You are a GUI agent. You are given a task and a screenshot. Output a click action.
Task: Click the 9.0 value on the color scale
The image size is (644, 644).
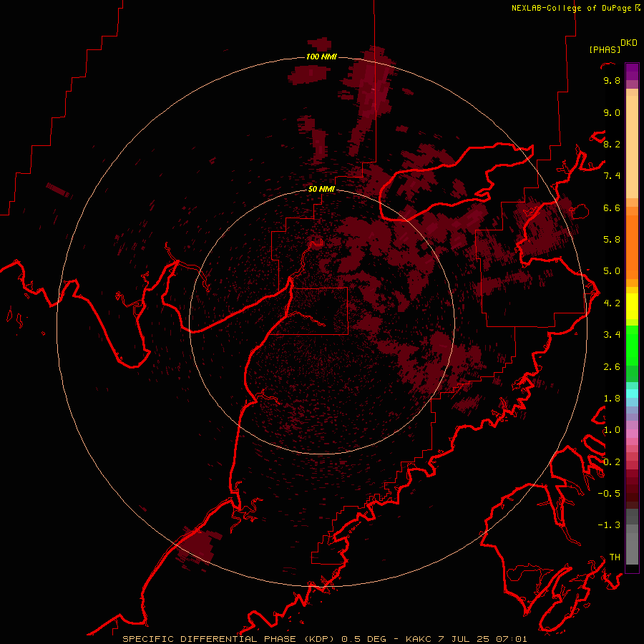point(612,112)
